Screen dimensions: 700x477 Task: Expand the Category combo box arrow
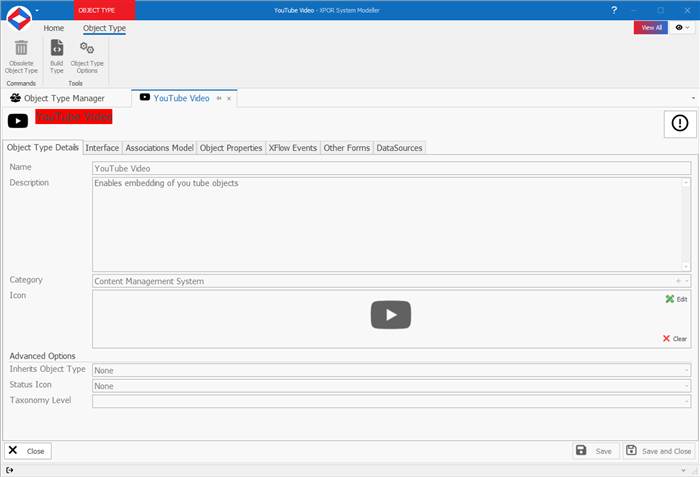[x=687, y=281]
